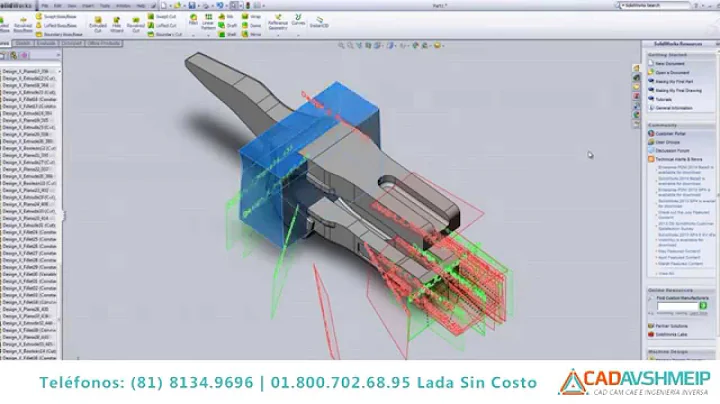Select Lofted Boss/Base tool
The height and width of the screenshot is (404, 720).
[x=56, y=25]
